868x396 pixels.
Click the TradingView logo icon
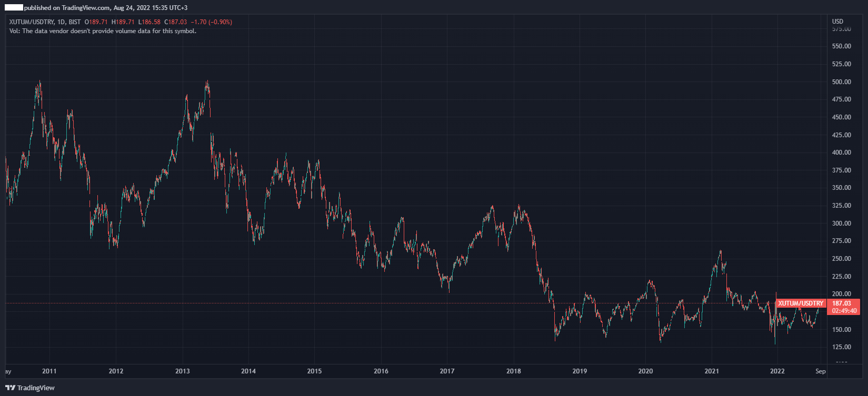pyautogui.click(x=10, y=388)
